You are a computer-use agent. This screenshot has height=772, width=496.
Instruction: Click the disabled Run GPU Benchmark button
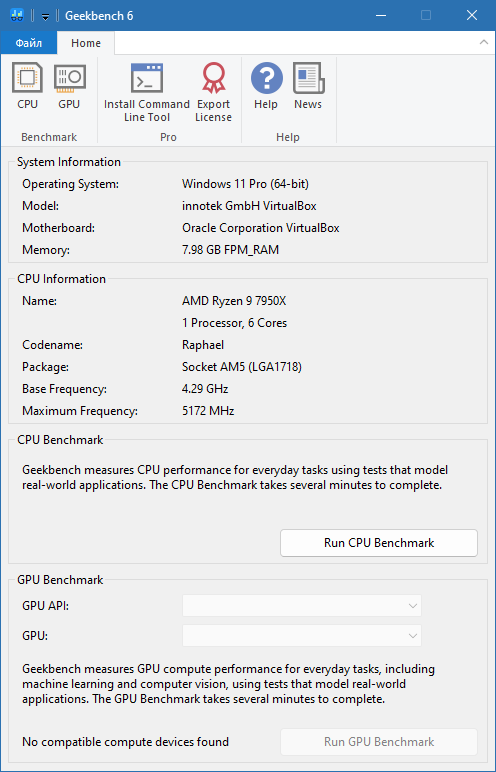[x=379, y=741]
